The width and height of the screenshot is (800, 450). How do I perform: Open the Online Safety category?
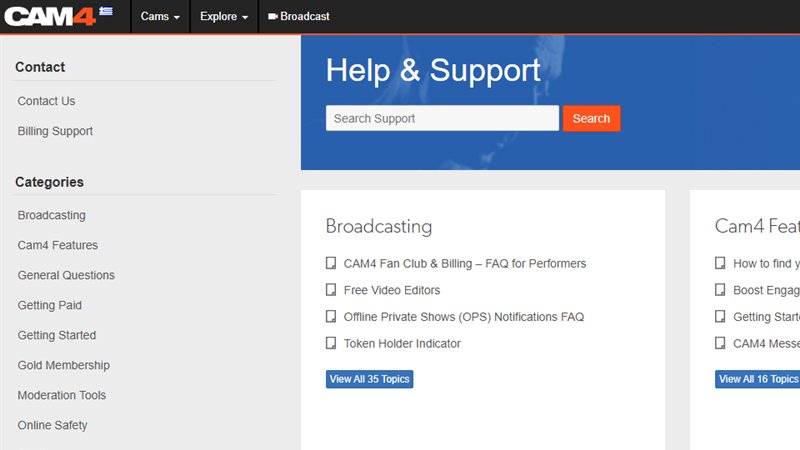pos(53,426)
